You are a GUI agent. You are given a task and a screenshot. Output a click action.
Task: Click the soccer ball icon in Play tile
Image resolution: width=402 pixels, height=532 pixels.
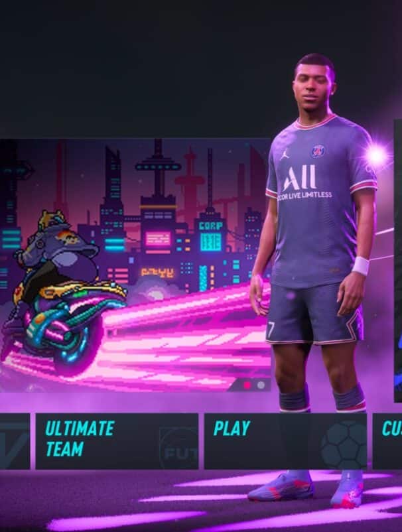pyautogui.click(x=344, y=445)
